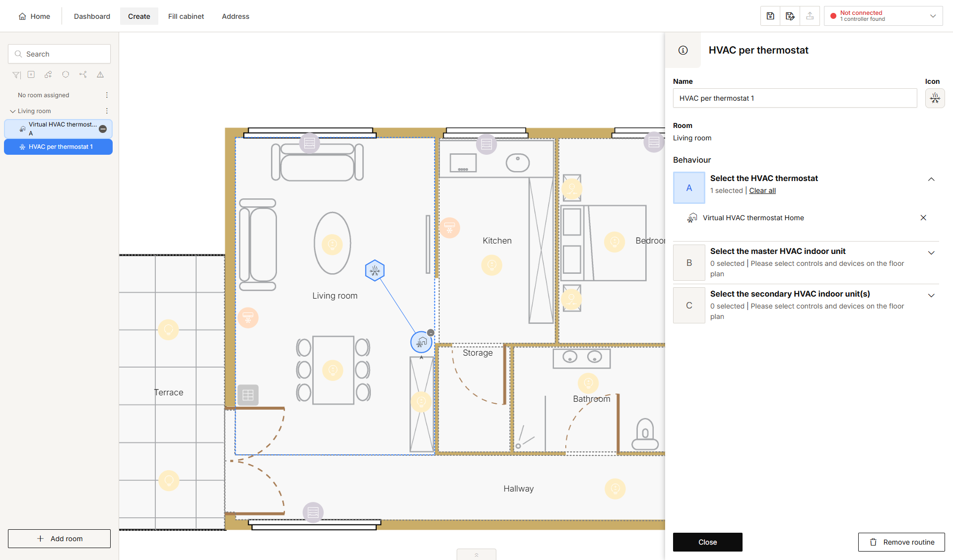
Task: Click the connections node icon in sidebar
Action: pos(83,74)
